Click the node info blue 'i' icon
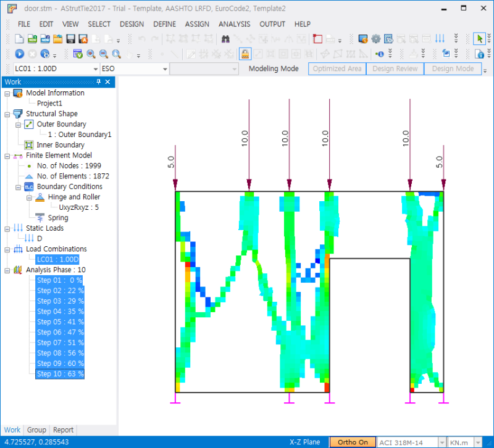Viewport: 494px width, 448px height. pyautogui.click(x=380, y=54)
